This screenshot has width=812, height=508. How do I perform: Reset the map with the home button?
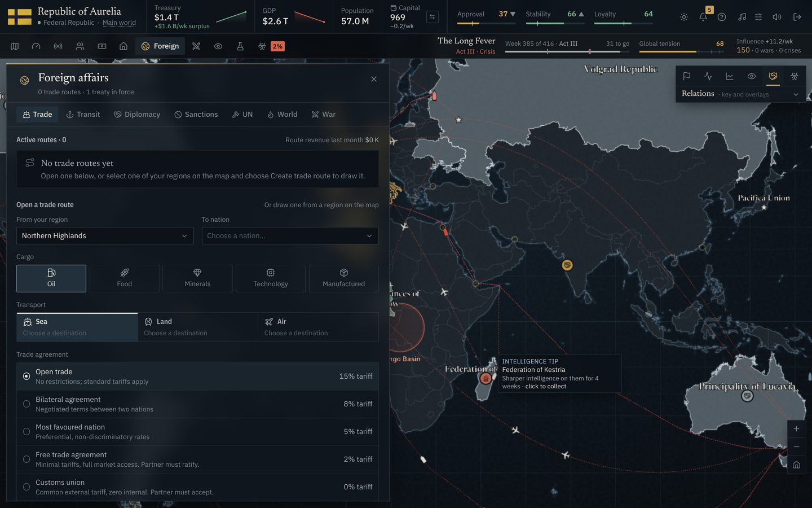[x=796, y=465]
